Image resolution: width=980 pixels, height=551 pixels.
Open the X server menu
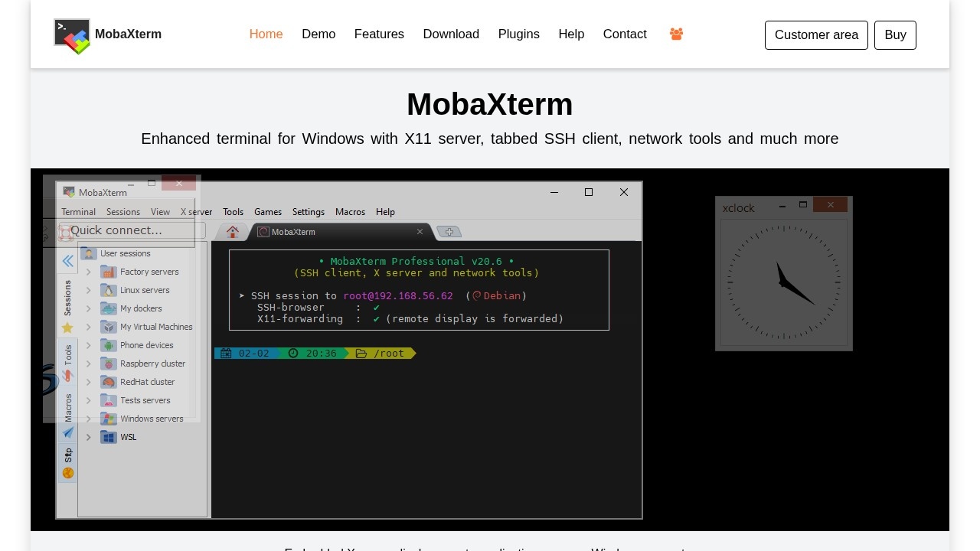196,211
